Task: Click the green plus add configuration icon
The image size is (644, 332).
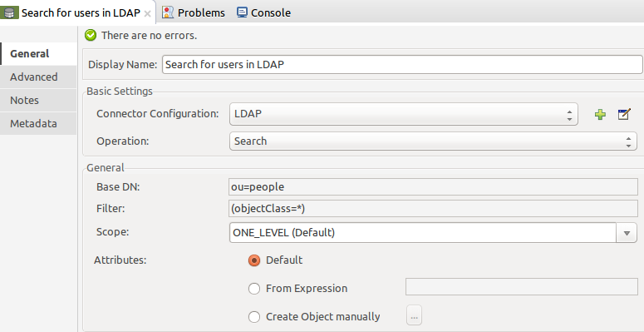Action: [x=600, y=114]
